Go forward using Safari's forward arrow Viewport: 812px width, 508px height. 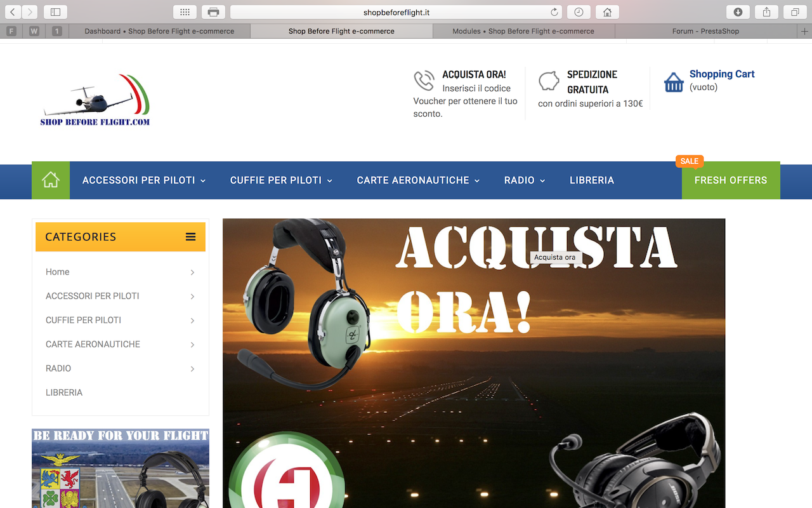point(30,12)
